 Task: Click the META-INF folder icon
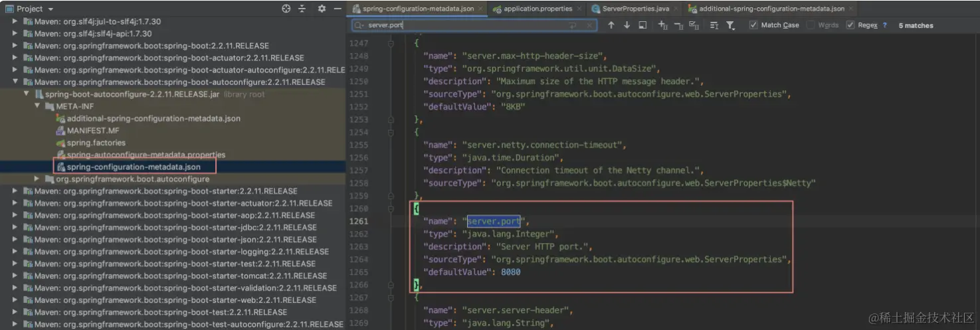(50, 106)
